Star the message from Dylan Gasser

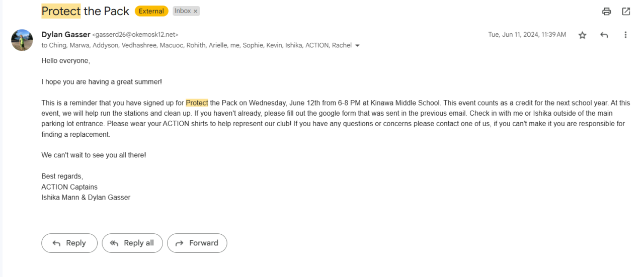[x=582, y=35]
